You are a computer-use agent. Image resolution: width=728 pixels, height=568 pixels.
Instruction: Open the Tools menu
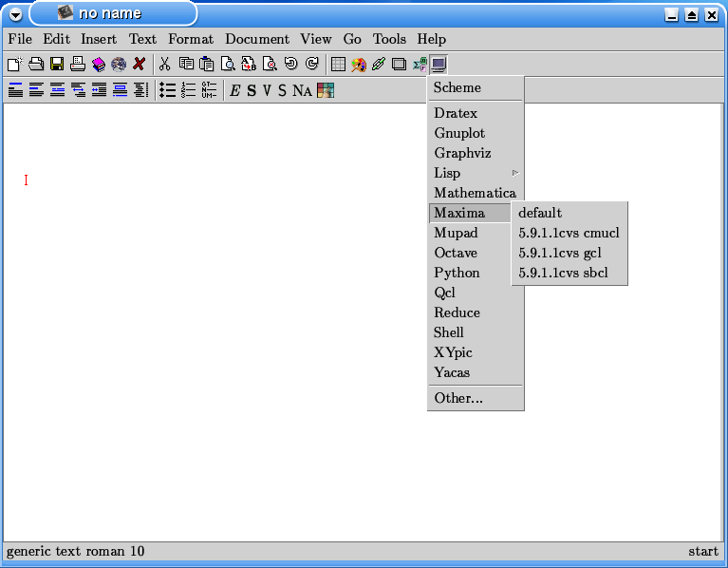pyautogui.click(x=389, y=39)
